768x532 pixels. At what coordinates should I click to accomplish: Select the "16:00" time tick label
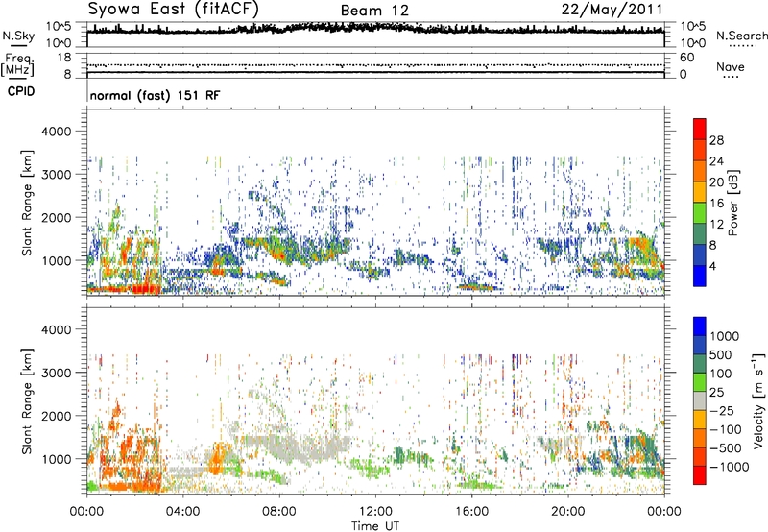[471, 512]
